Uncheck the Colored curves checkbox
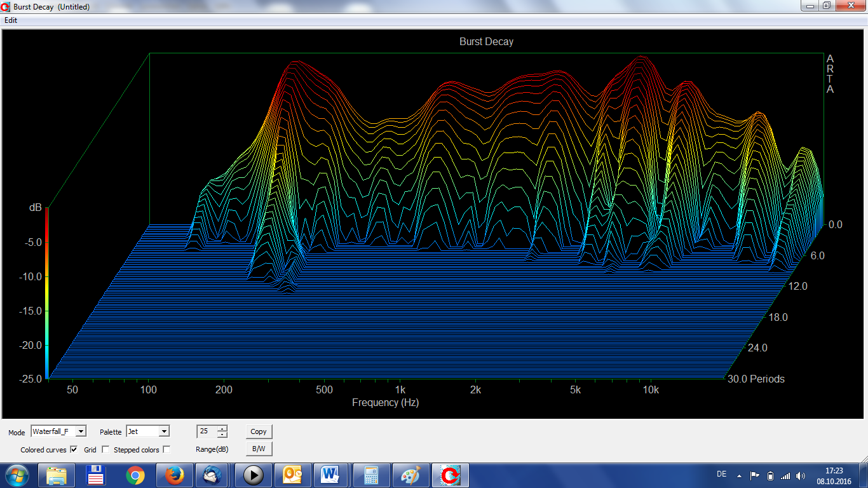Viewport: 868px width, 488px height. click(x=74, y=449)
